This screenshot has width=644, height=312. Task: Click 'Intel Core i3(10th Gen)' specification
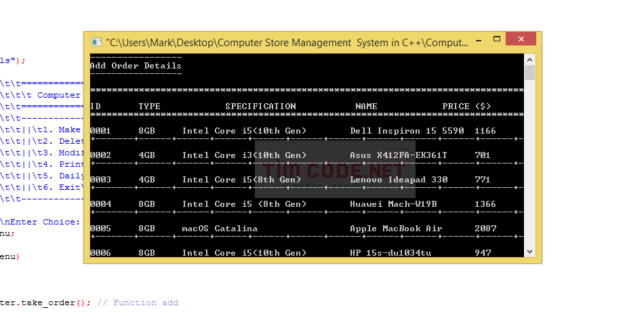pos(244,155)
